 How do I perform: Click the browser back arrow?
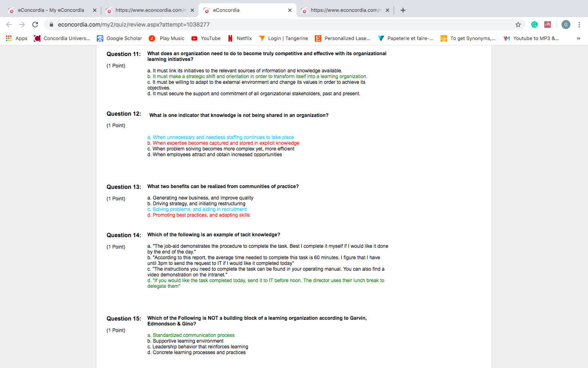(x=9, y=25)
